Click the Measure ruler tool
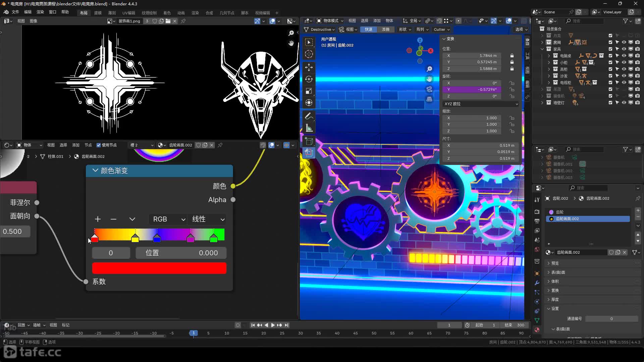 309,128
